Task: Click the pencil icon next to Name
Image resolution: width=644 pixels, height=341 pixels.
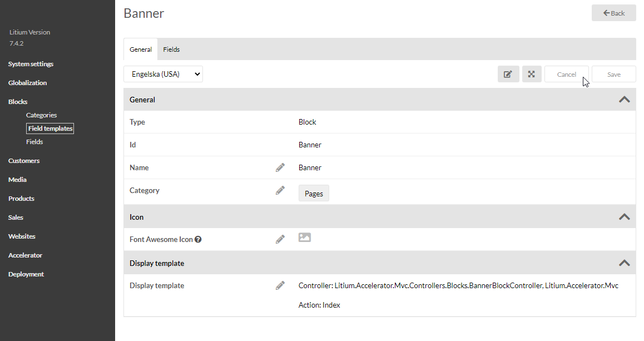Action: (x=280, y=167)
